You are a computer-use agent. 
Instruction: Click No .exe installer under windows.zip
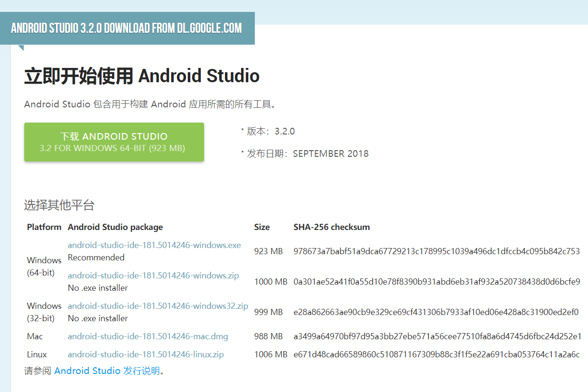point(98,288)
